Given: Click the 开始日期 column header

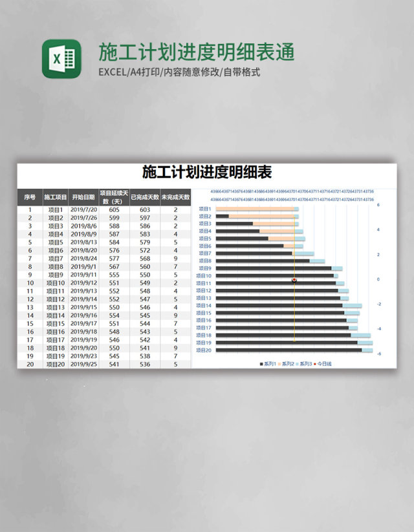Looking at the screenshot, I should point(83,197).
